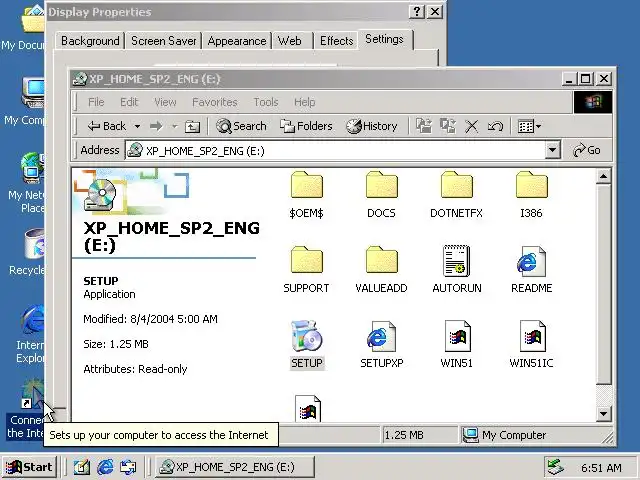Click the Windows logo throbber in Explorer

pyautogui.click(x=592, y=102)
